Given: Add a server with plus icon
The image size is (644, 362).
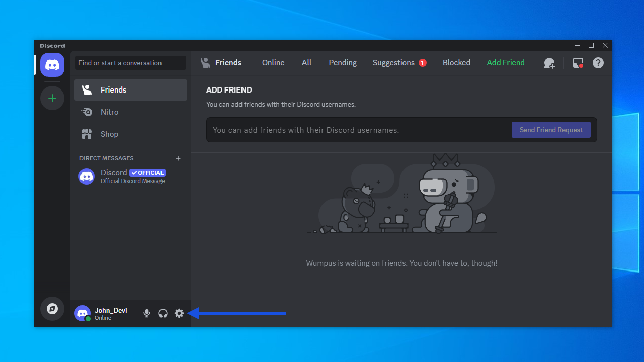Looking at the screenshot, I should pyautogui.click(x=52, y=98).
